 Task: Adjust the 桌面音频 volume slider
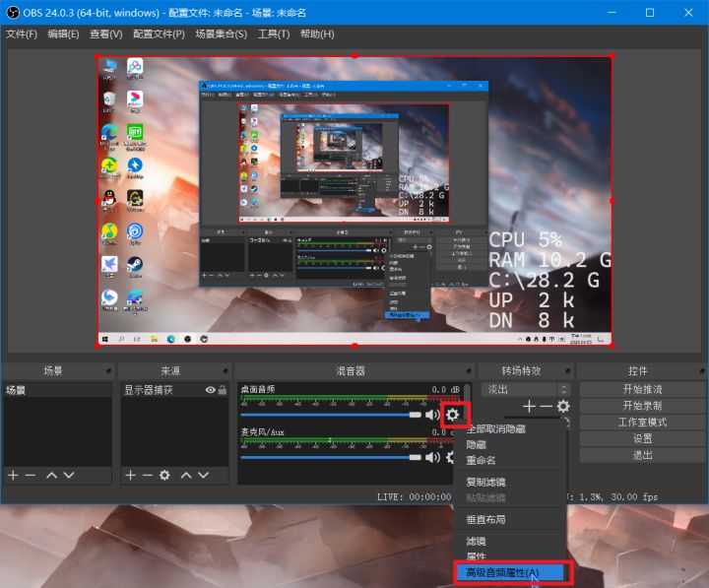coord(331,415)
